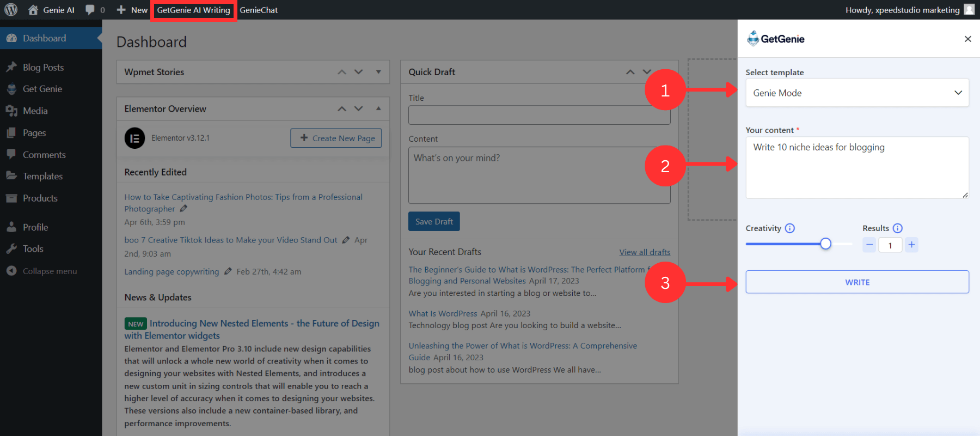Viewport: 980px width, 436px height.
Task: Open Landing page copywriting link
Action: (171, 271)
